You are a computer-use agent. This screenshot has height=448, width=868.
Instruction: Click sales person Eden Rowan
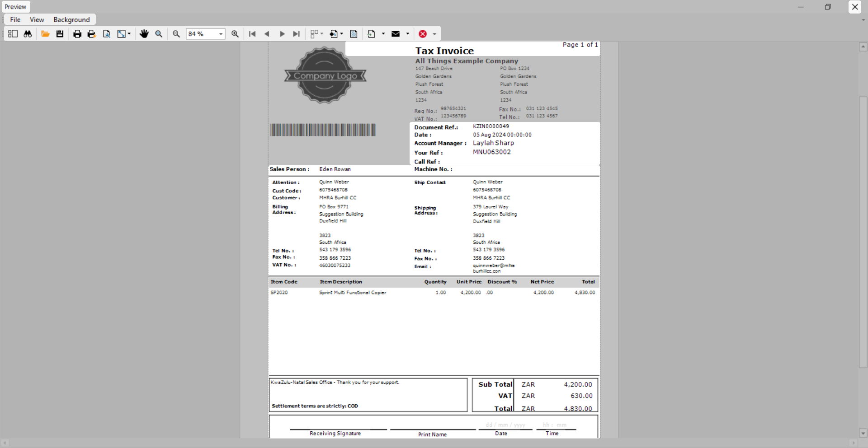pos(335,169)
